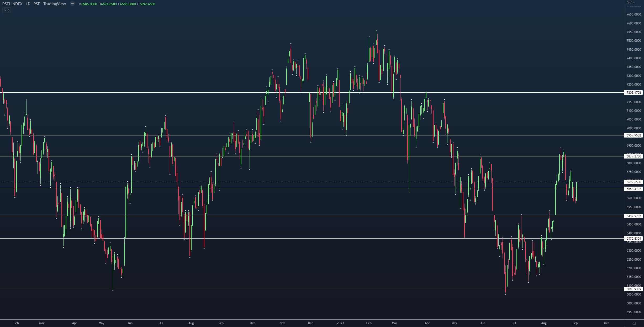Open the PHP currency dropdown
The image size is (644, 327).
(x=630, y=3)
